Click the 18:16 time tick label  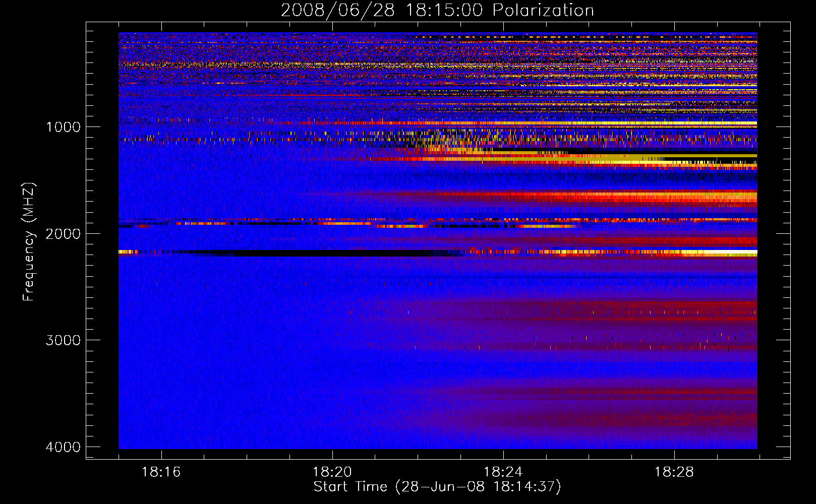tap(161, 472)
